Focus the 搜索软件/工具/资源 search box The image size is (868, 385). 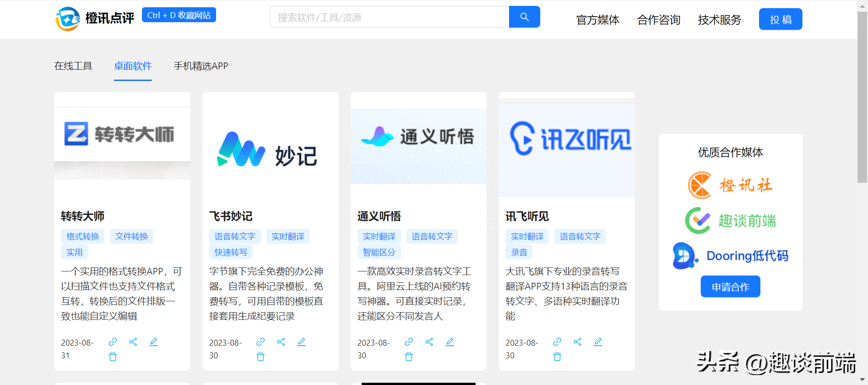click(390, 17)
